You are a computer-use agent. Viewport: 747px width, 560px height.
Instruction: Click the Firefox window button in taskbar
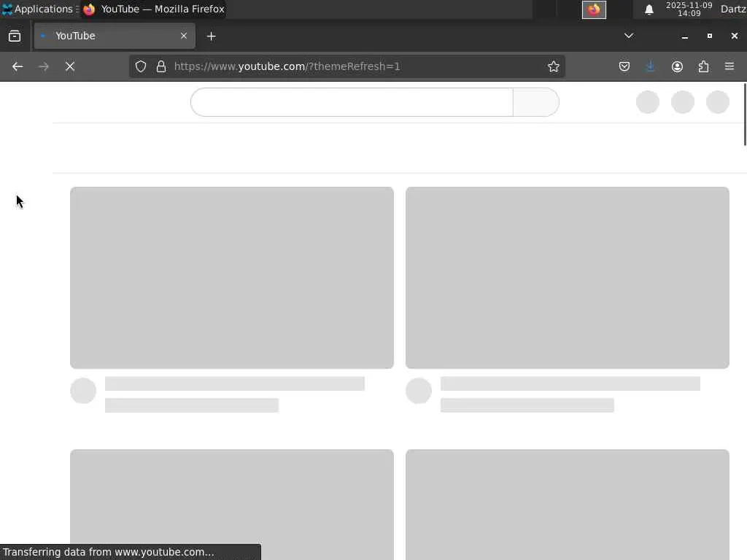153,9
